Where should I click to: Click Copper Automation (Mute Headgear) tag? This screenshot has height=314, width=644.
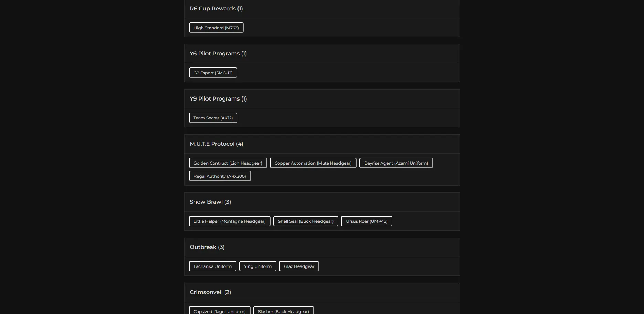(313, 163)
